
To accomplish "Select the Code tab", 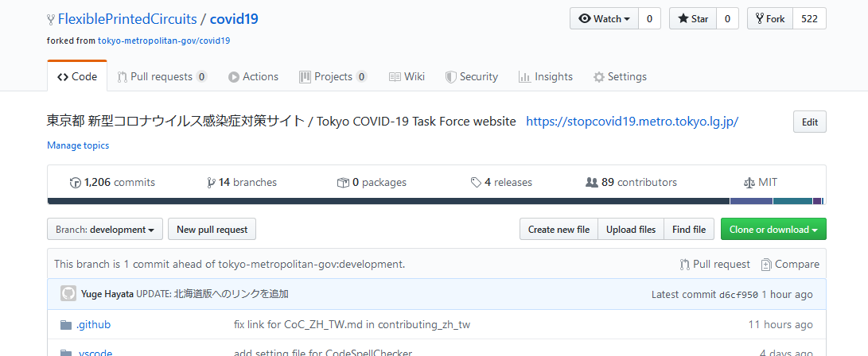I will (x=77, y=76).
